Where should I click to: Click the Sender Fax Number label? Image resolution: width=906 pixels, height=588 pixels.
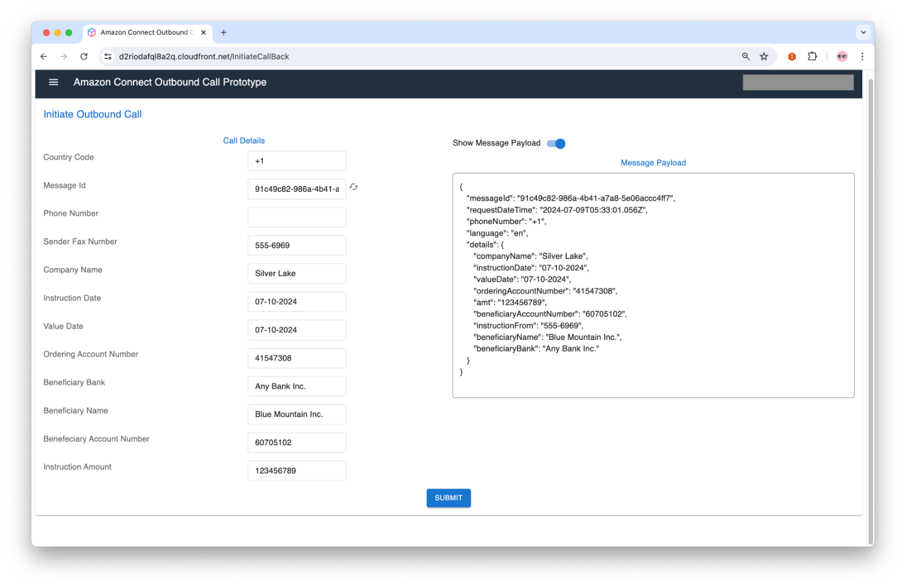coord(80,242)
